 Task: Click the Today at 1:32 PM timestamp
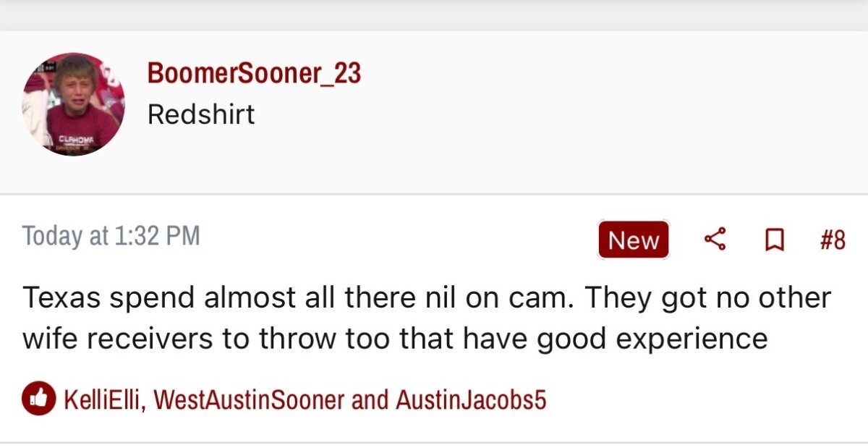tap(111, 236)
